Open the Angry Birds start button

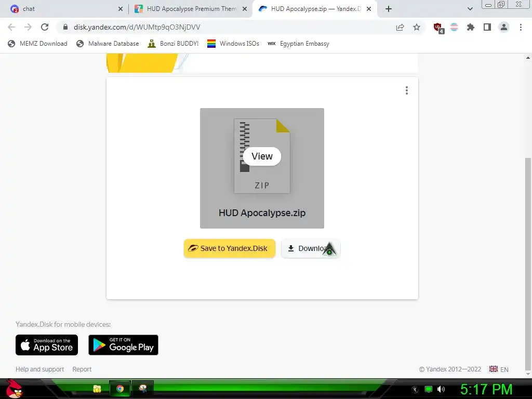(14, 389)
